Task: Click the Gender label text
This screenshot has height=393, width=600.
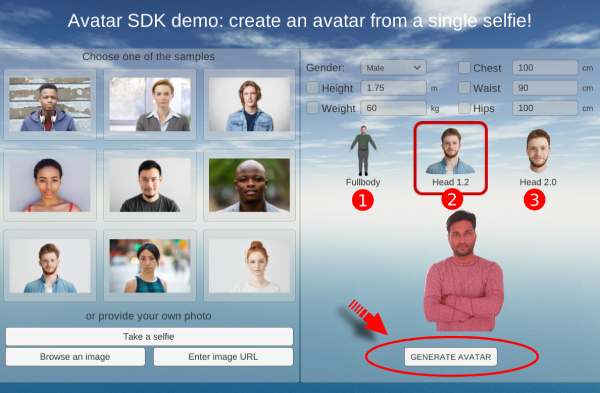Action: [325, 68]
